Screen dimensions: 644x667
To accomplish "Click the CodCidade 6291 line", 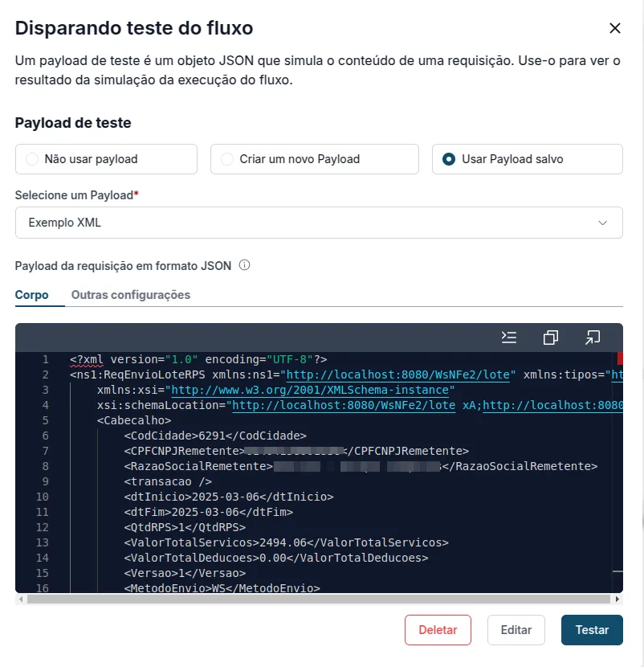I will point(215,436).
